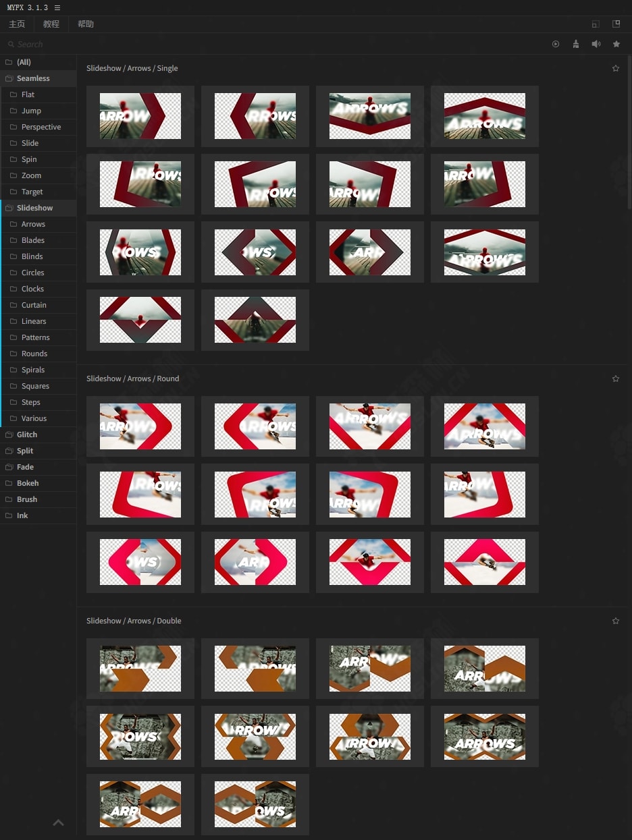The width and height of the screenshot is (632, 840).
Task: Click the scroll-to-top chevron arrow
Action: (x=59, y=822)
